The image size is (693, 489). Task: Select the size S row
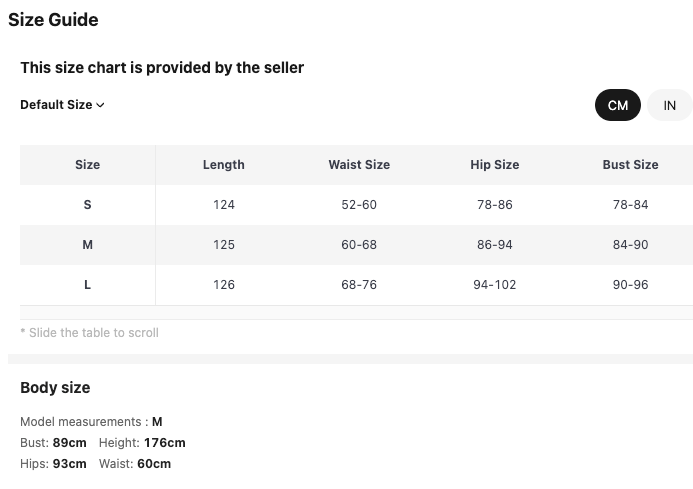[x=87, y=205]
